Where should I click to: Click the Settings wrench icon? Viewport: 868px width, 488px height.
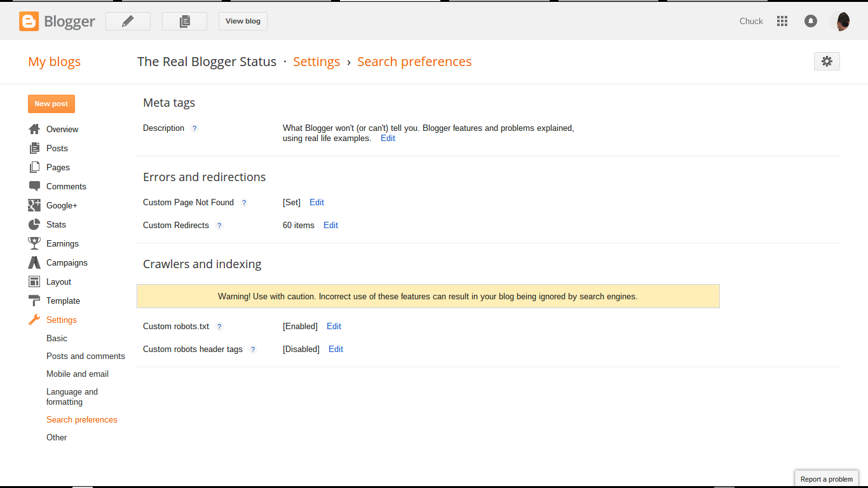34,320
